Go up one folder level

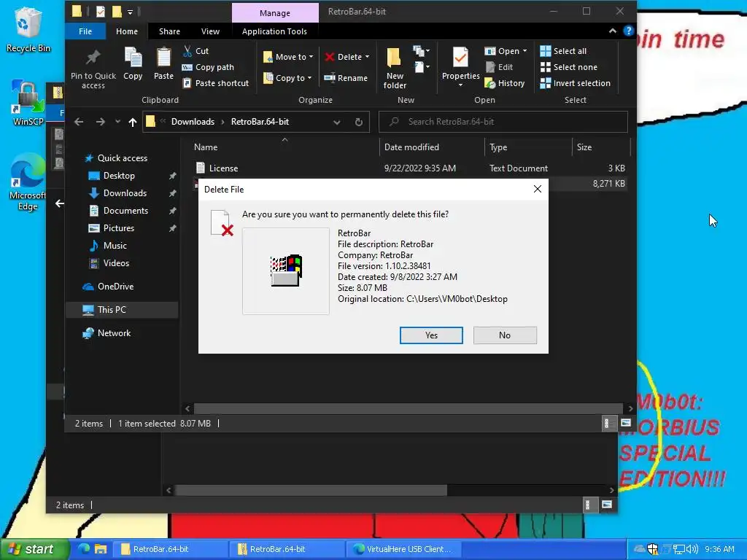tap(133, 122)
